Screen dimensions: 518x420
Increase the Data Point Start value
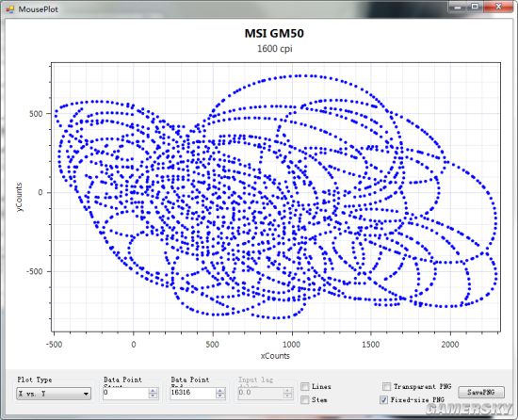pos(153,390)
